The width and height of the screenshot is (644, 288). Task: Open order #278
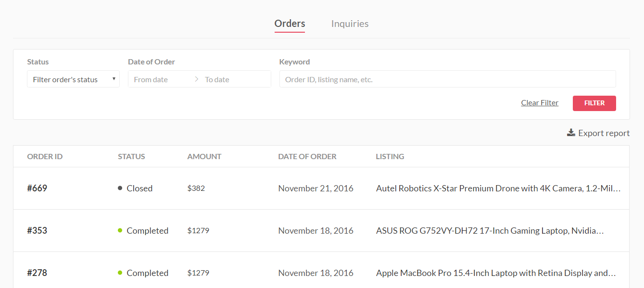click(x=37, y=273)
